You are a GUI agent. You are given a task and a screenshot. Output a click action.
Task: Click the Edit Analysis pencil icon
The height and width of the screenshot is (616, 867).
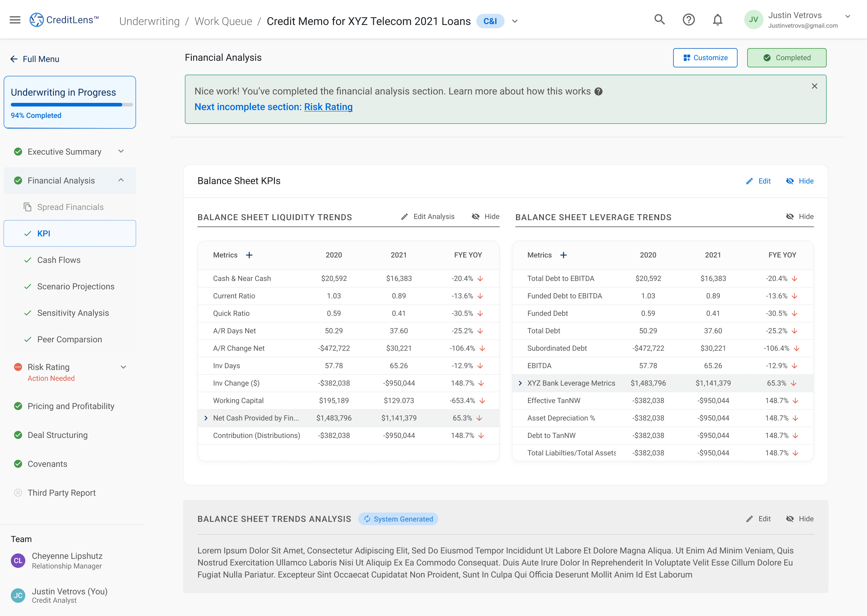(x=405, y=217)
